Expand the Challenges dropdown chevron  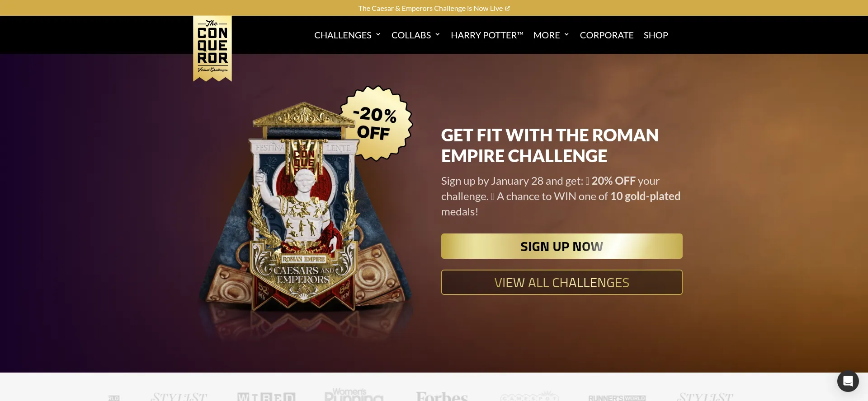click(x=378, y=34)
